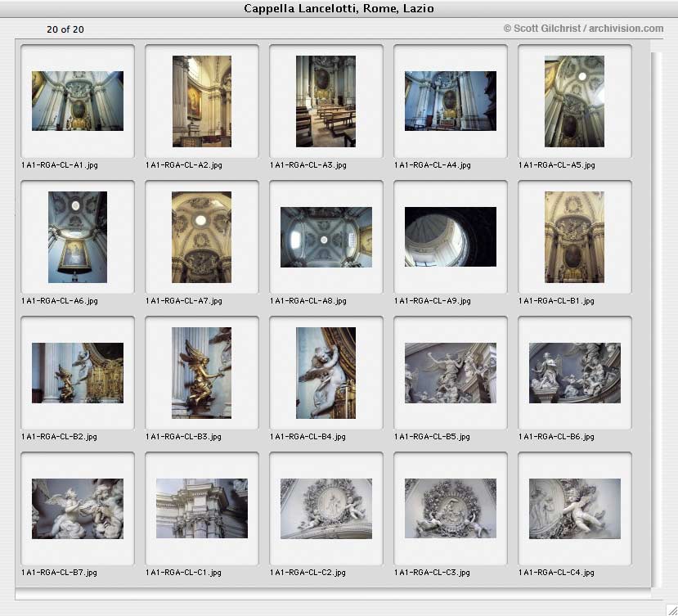
Task: Click file name 1A1-RGA-CL-A9.jpg
Action: 433,301
